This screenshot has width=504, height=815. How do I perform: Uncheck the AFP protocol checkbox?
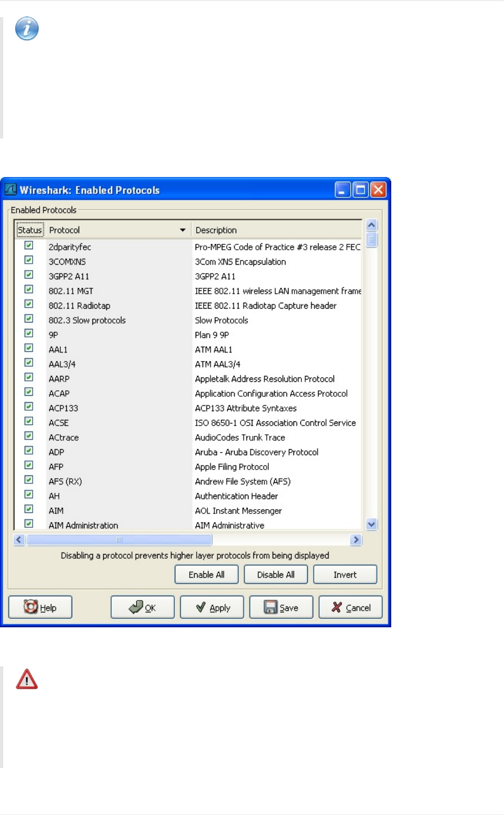point(29,465)
